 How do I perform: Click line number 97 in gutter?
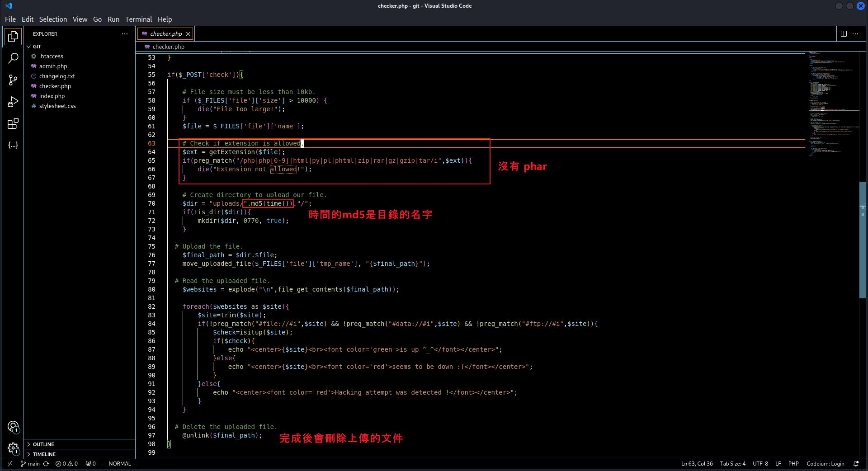point(151,435)
